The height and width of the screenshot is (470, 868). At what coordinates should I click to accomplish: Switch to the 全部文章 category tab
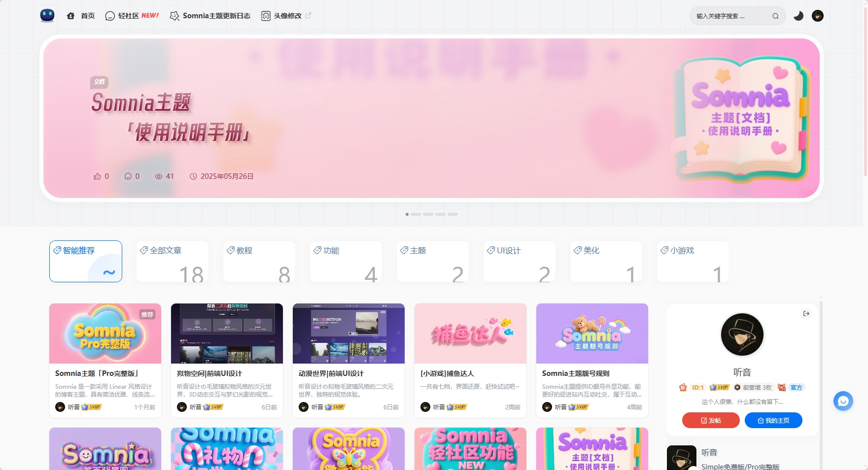[x=172, y=261]
